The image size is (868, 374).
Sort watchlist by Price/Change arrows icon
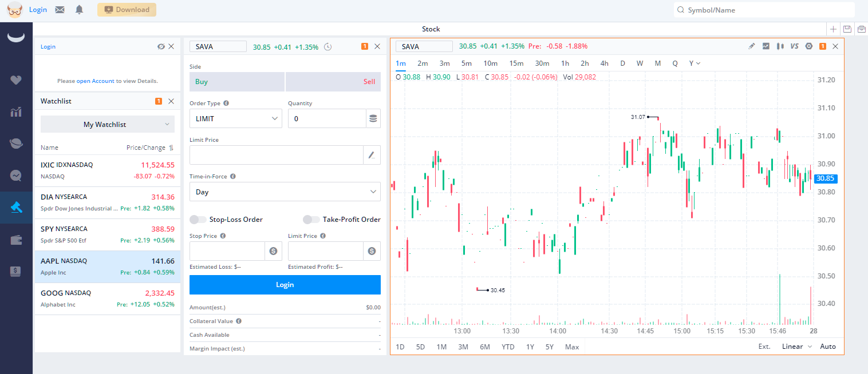171,148
